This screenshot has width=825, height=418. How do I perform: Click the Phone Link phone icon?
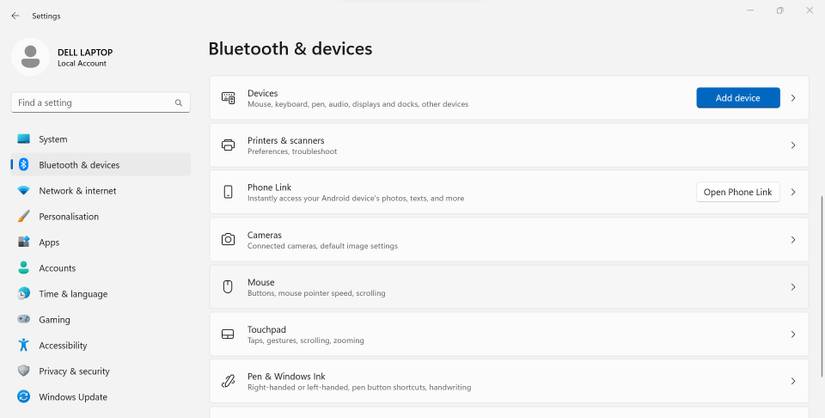[x=228, y=192]
